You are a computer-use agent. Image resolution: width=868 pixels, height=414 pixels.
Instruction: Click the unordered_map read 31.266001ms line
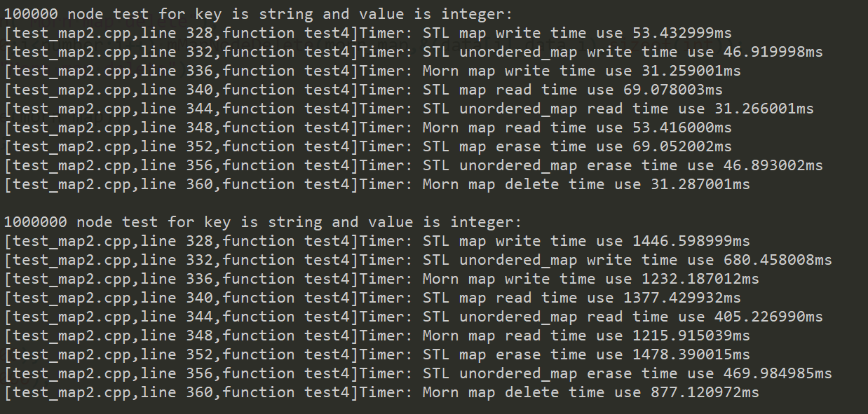pyautogui.click(x=409, y=109)
